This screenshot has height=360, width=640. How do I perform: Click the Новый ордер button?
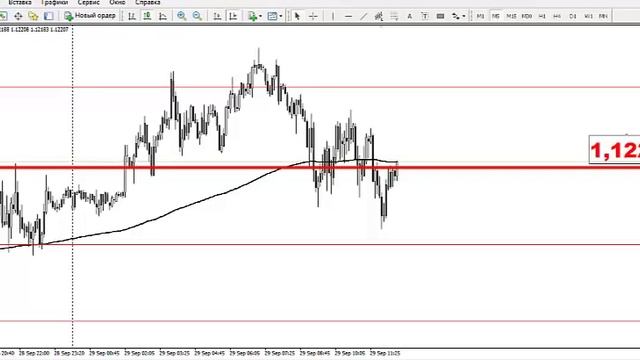tap(90, 16)
